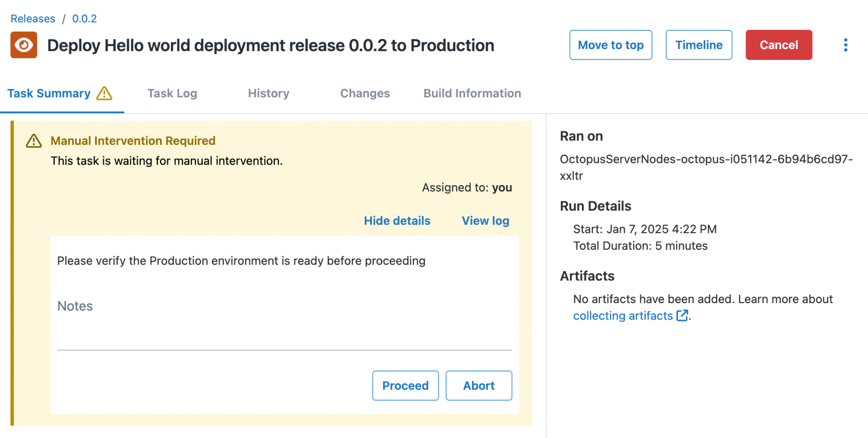This screenshot has height=438, width=868.
Task: Follow the collecting artifacts link
Action: pos(623,316)
